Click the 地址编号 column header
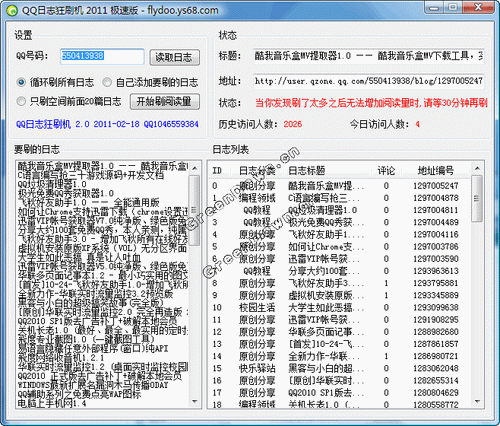The image size is (500, 426). coord(436,171)
